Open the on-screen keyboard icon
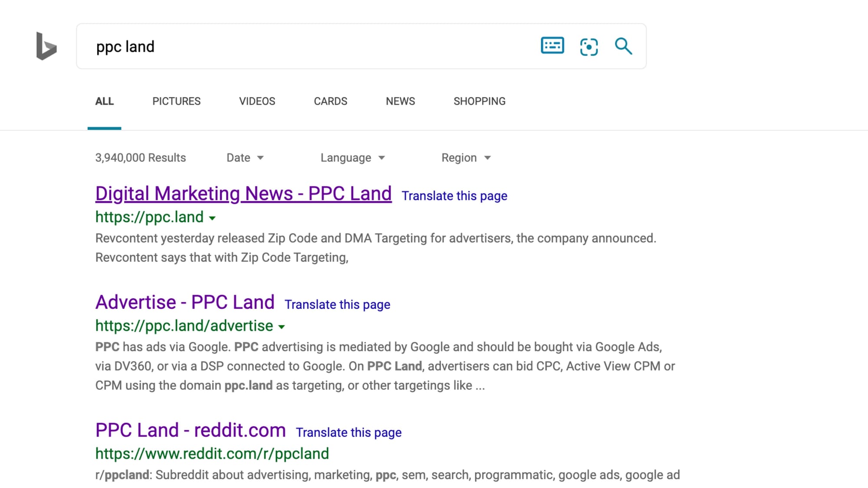Image resolution: width=868 pixels, height=488 pixels. pyautogui.click(x=552, y=46)
